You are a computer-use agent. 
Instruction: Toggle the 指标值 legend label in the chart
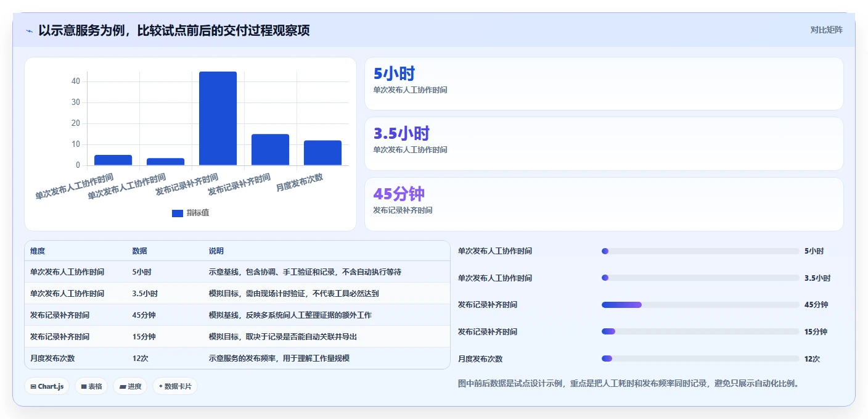(x=198, y=213)
